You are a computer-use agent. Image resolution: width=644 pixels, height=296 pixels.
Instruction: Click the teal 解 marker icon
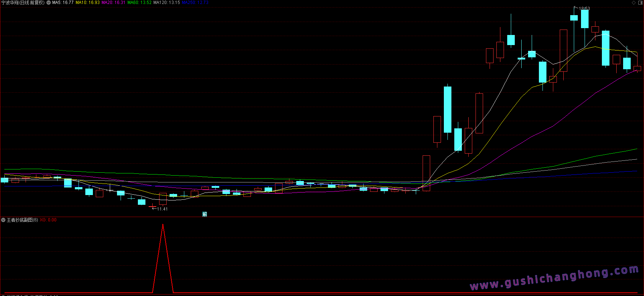[204, 214]
